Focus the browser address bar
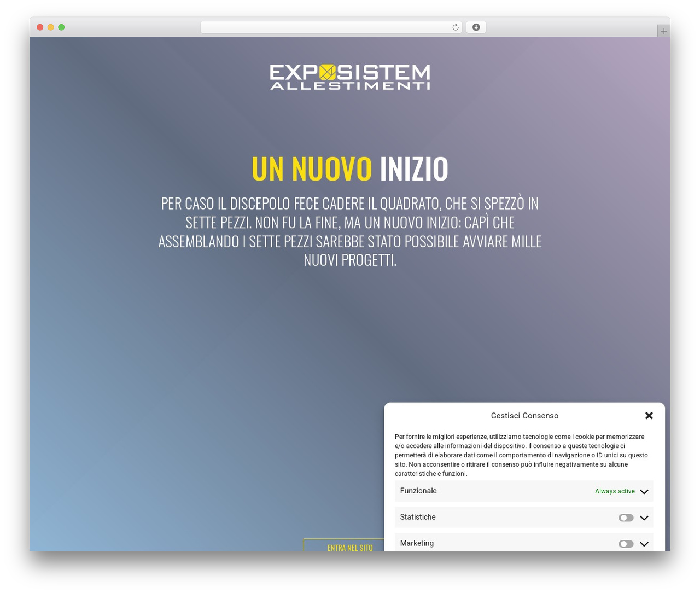This screenshot has height=593, width=700. pos(331,27)
